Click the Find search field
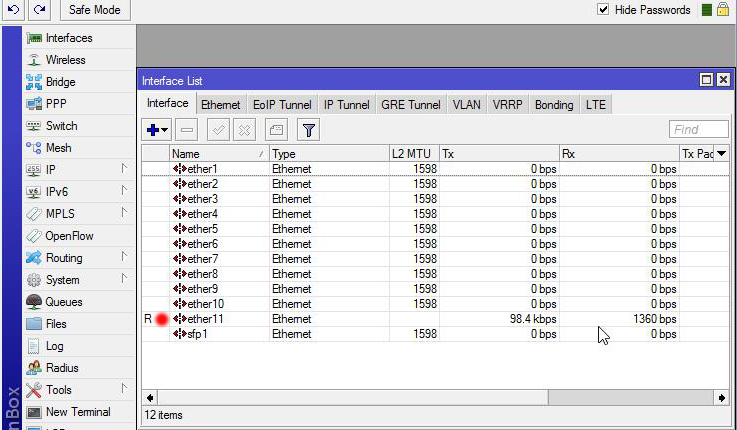Viewport: 737px width, 430px height. click(698, 129)
